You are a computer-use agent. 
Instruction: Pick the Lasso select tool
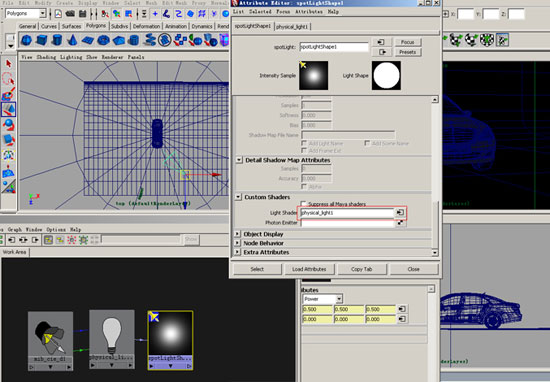pyautogui.click(x=8, y=79)
